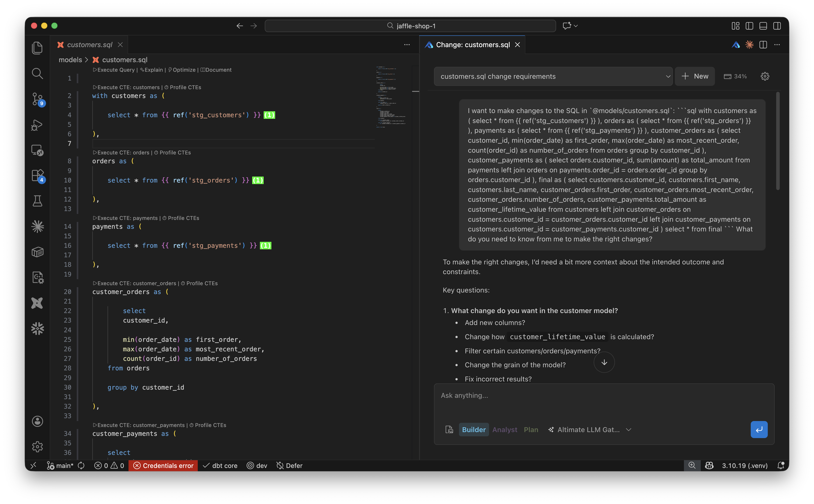Open Accounts menu in activity bar
The image size is (814, 504).
[x=37, y=421]
